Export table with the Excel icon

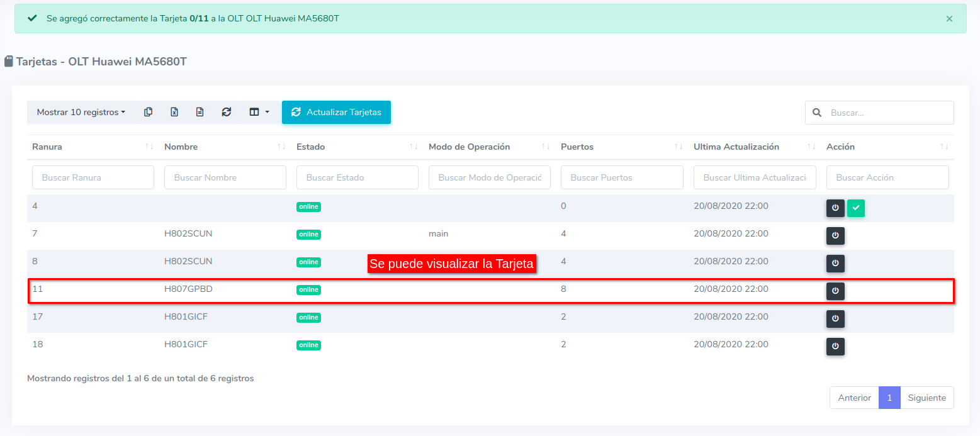[174, 112]
